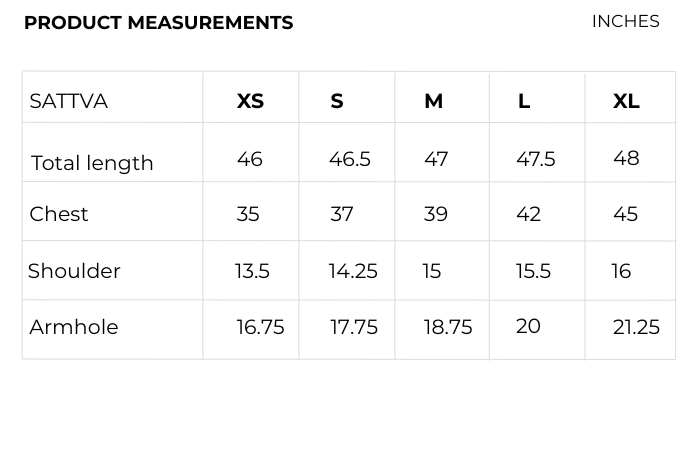This screenshot has width=700, height=450.
Task: Click the L total length value 47.5
Action: coord(536,159)
